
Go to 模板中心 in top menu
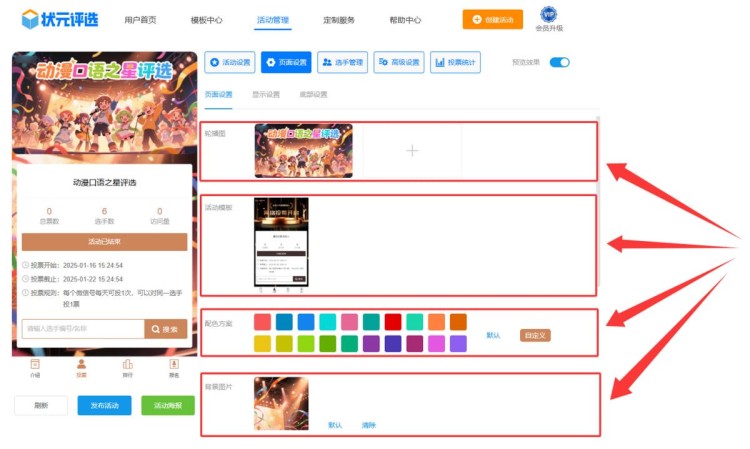(206, 19)
